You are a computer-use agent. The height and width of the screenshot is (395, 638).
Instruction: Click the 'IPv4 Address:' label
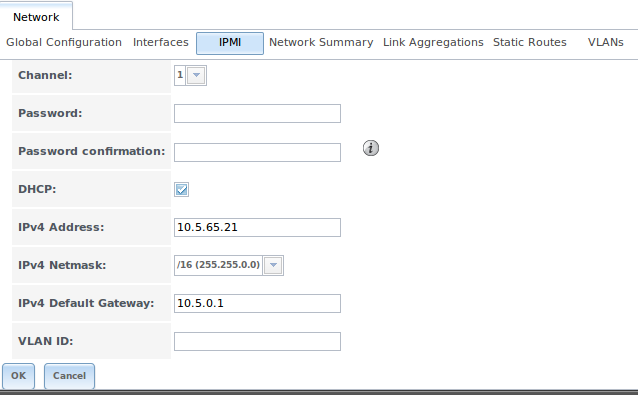pyautogui.click(x=61, y=227)
